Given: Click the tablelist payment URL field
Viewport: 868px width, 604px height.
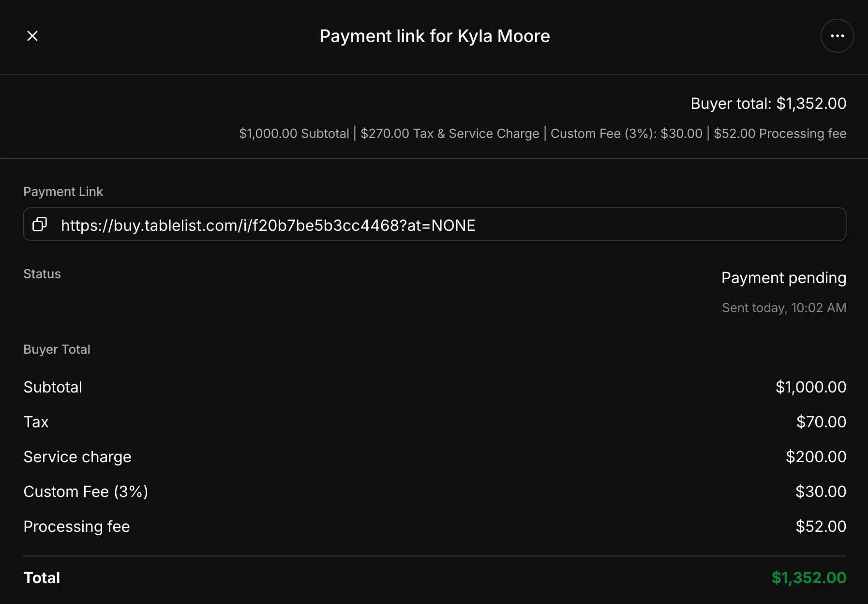Looking at the screenshot, I should click(x=434, y=225).
